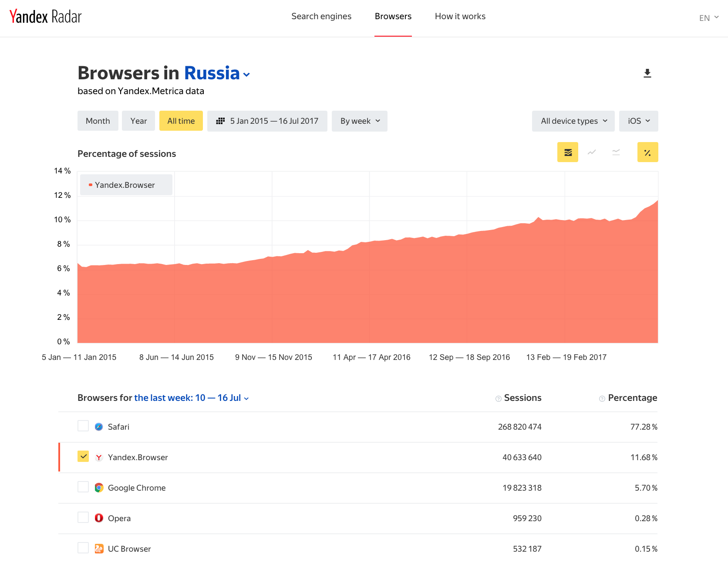The image size is (728, 563).
Task: Click Safari sessions value 268 820 474
Action: 520,427
